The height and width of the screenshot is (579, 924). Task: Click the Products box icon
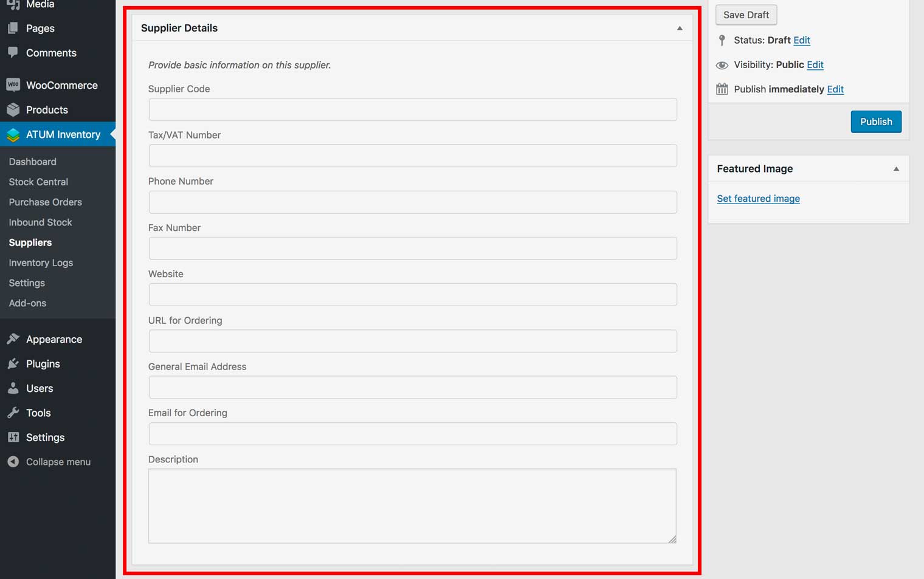click(x=13, y=110)
